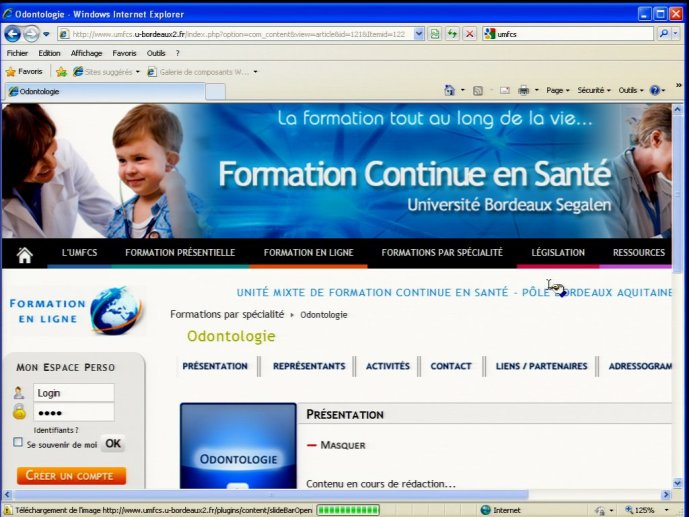Select the Contact tab

pyautogui.click(x=451, y=366)
